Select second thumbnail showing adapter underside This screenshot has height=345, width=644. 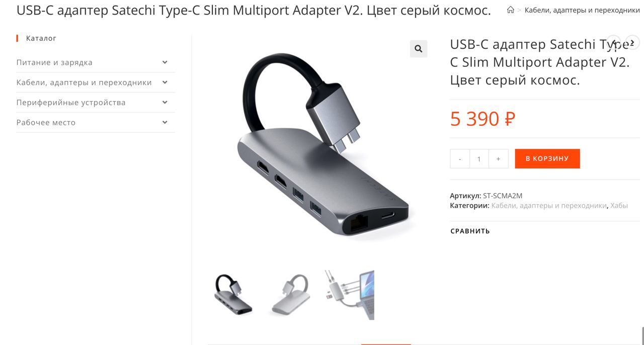291,295
